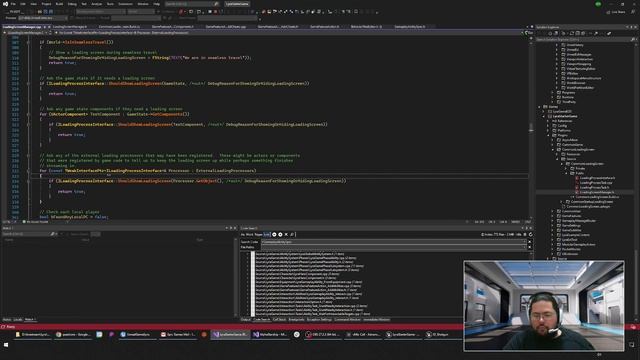The height and width of the screenshot is (360, 640).
Task: Open the Immediate Window tab
Action: (376, 320)
